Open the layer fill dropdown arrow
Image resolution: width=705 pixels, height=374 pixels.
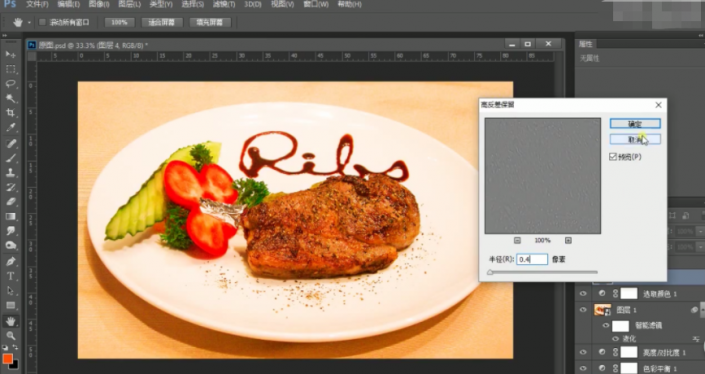tap(701, 247)
